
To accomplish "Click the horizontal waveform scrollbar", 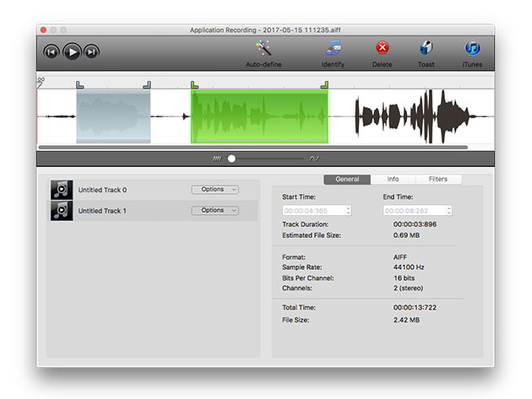I will pos(253,148).
